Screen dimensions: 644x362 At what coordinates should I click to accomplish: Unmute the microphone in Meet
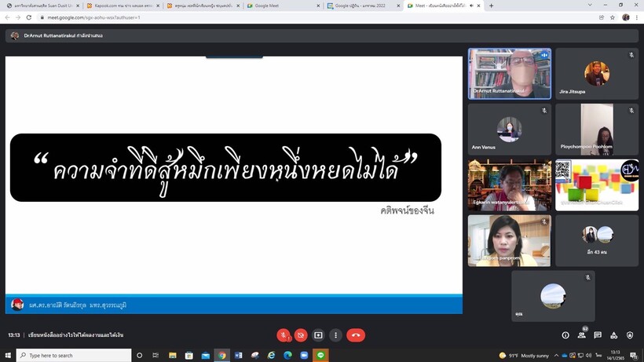[284, 335]
